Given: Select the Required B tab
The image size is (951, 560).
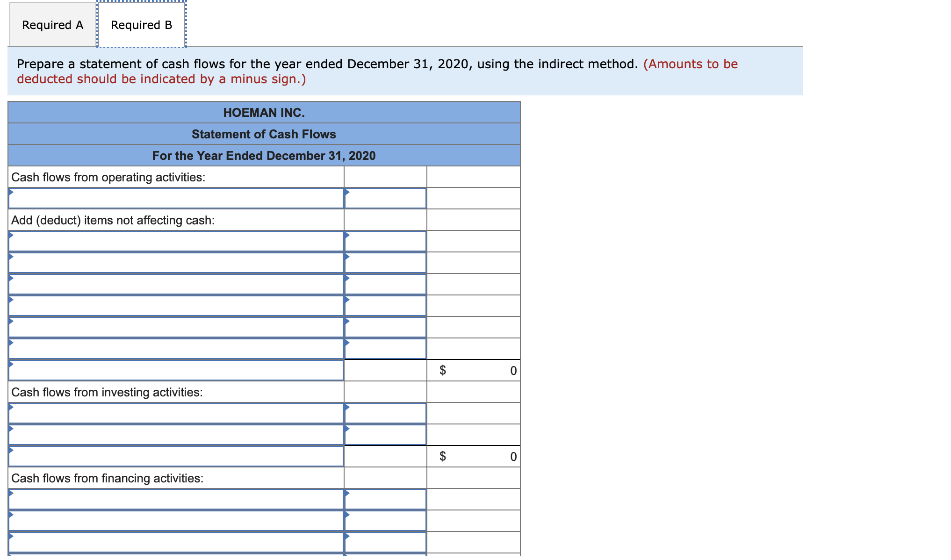Looking at the screenshot, I should (x=141, y=25).
